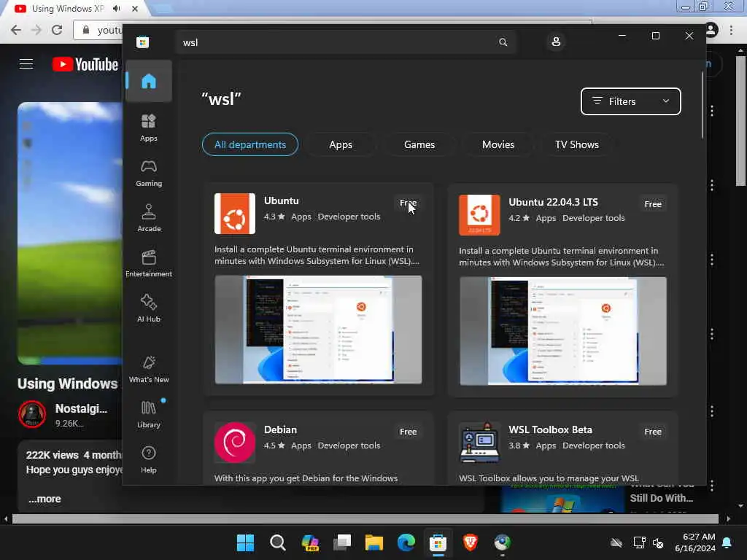Click the volume muted icon in system tray

click(658, 542)
